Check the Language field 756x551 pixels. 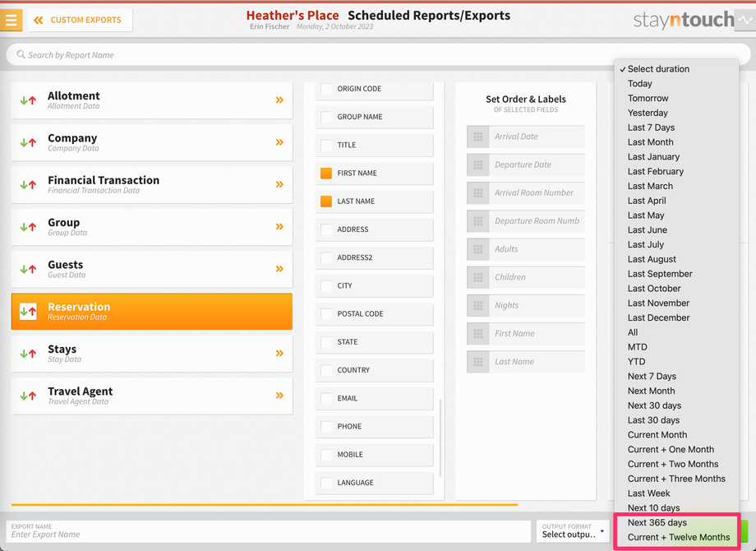pos(326,483)
